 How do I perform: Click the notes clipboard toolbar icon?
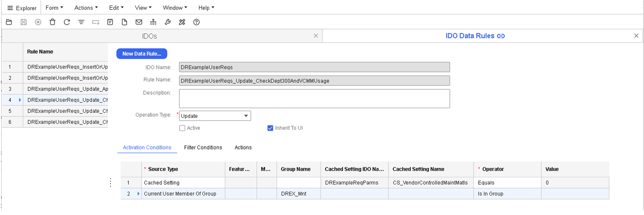[x=110, y=22]
